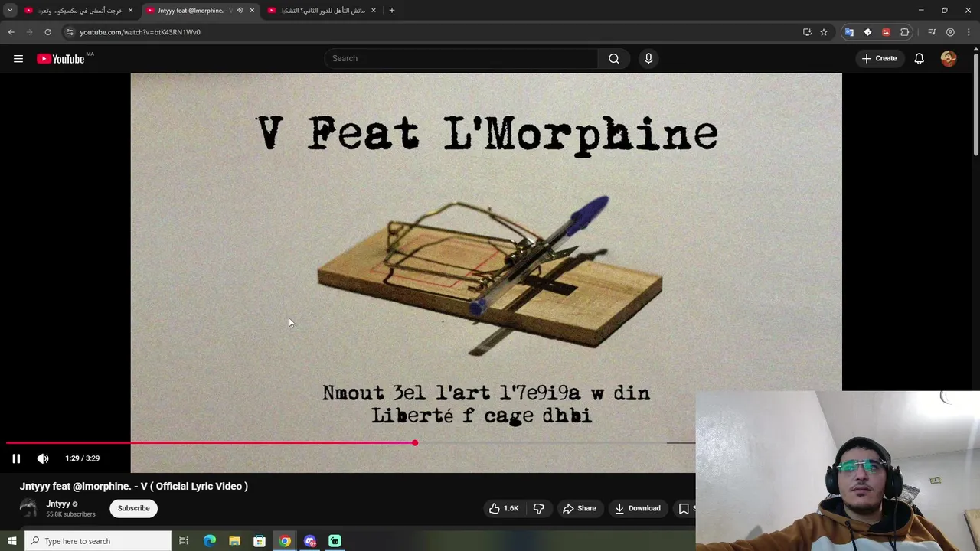980x551 pixels.
Task: Open Task View on the taskbar
Action: coord(184,541)
